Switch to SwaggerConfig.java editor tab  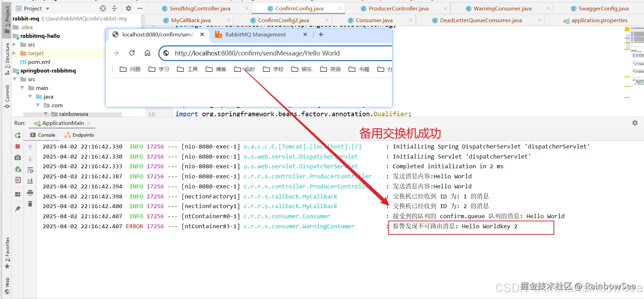603,8
